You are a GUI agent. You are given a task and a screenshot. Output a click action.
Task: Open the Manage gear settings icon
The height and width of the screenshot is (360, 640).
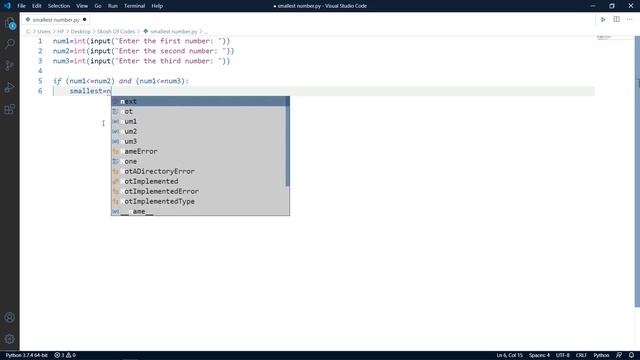(x=10, y=339)
